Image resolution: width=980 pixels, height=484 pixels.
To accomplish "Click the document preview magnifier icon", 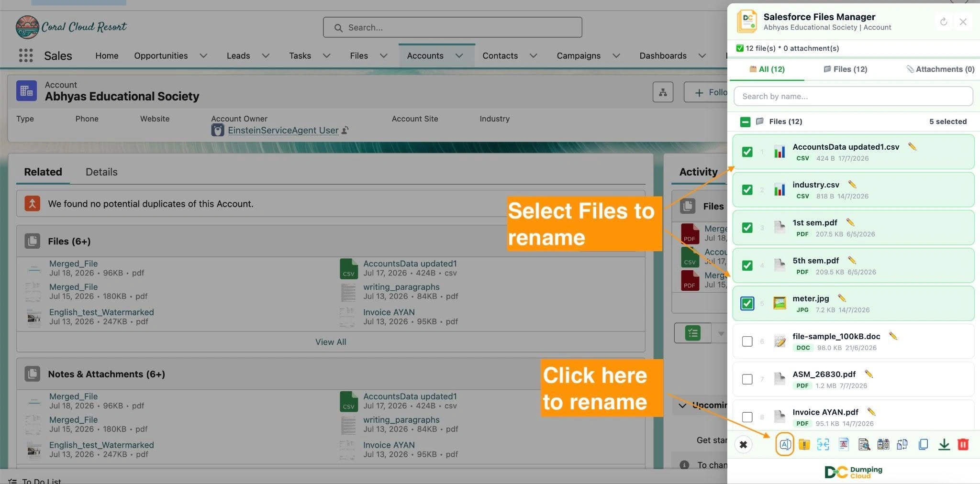I will tap(864, 444).
